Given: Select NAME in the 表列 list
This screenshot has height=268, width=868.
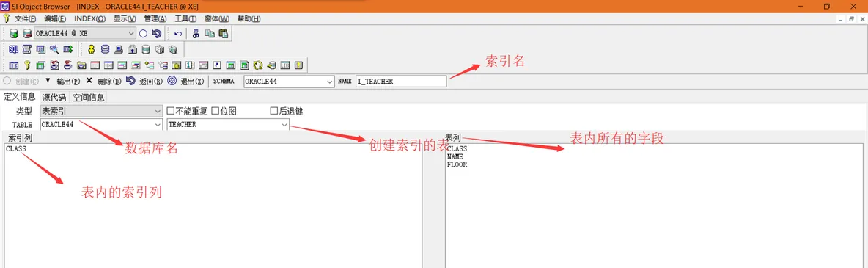Looking at the screenshot, I should click(455, 156).
